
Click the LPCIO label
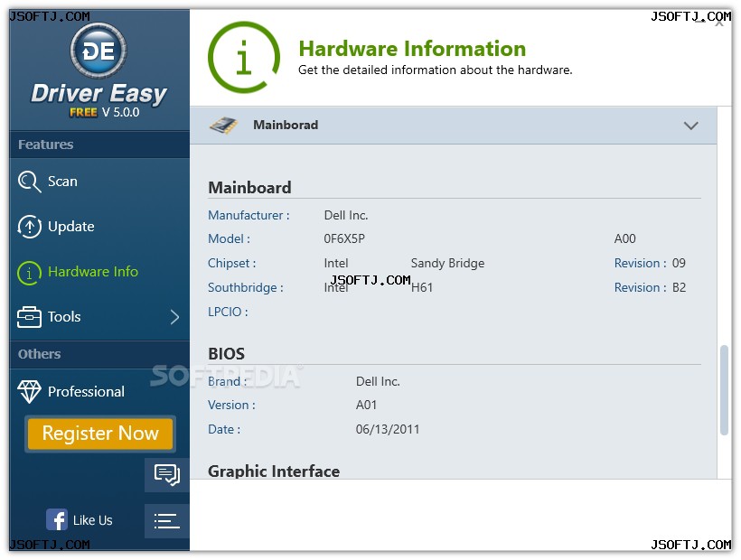click(x=228, y=313)
